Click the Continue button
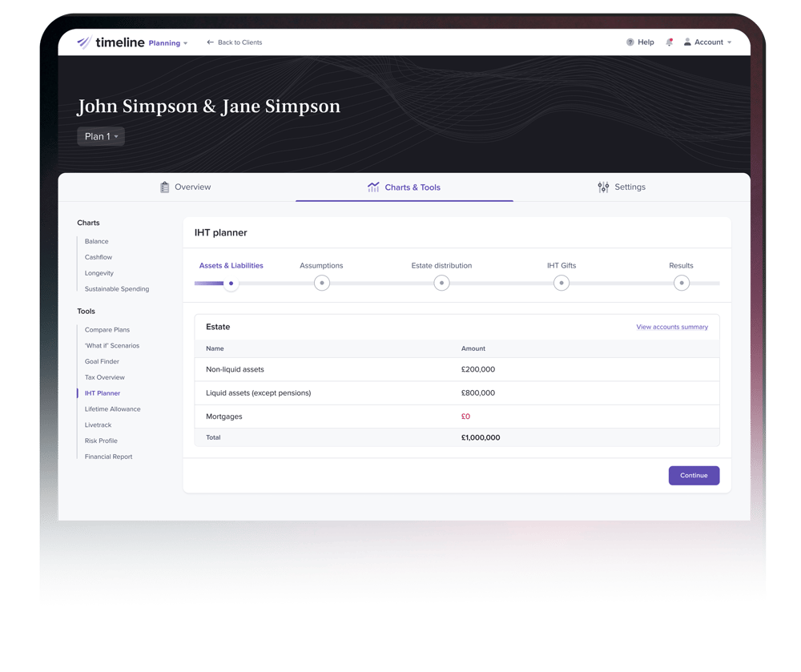 point(694,476)
